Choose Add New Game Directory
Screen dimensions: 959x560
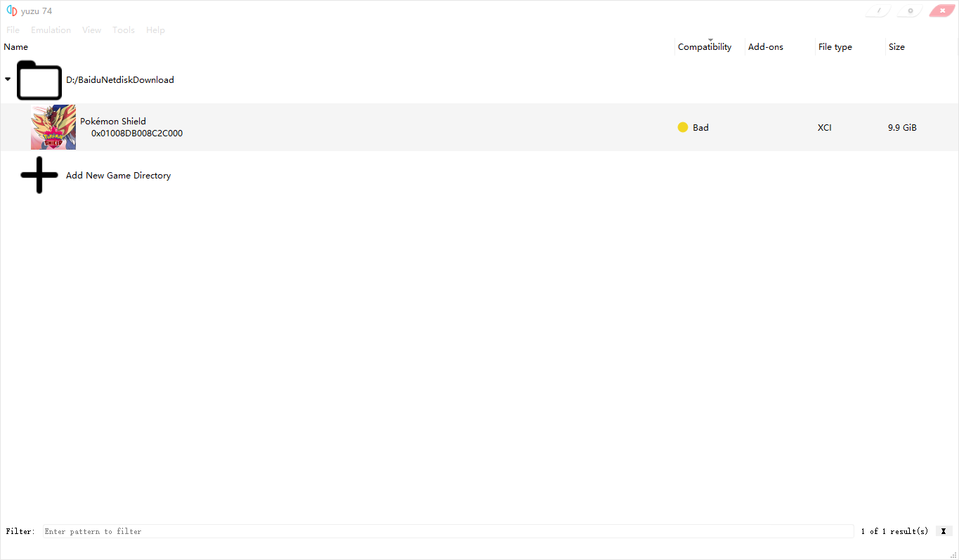coord(119,176)
